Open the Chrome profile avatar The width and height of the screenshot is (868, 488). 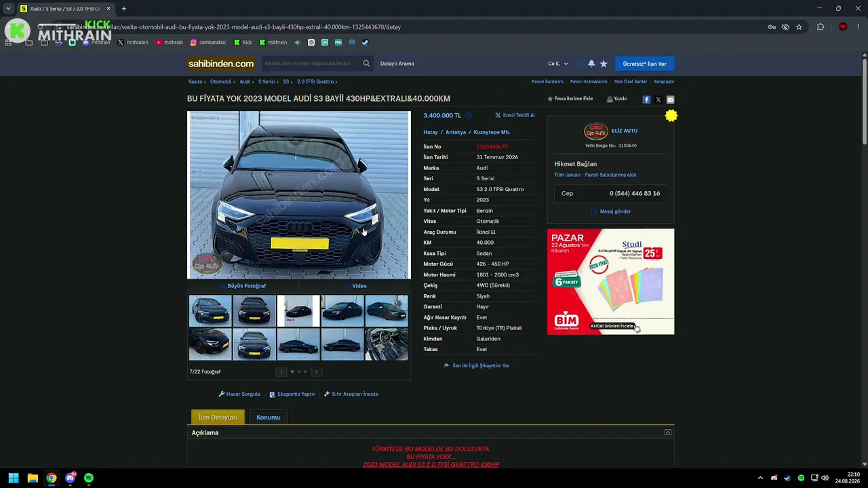843,27
